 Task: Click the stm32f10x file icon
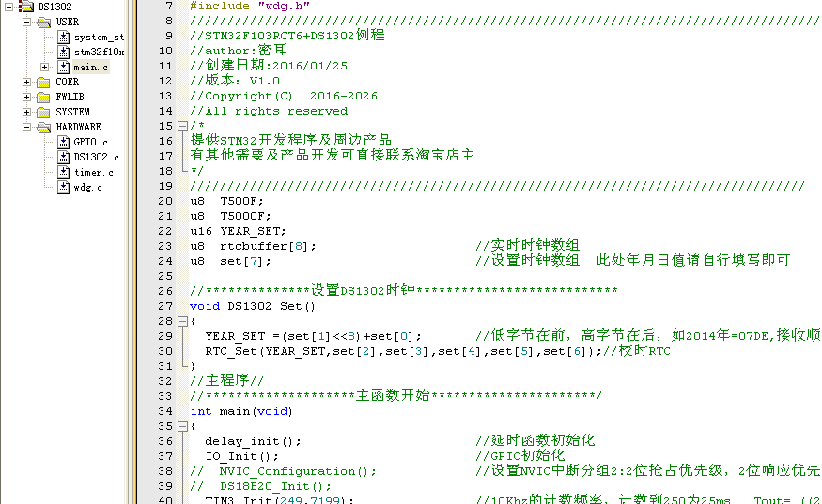64,52
